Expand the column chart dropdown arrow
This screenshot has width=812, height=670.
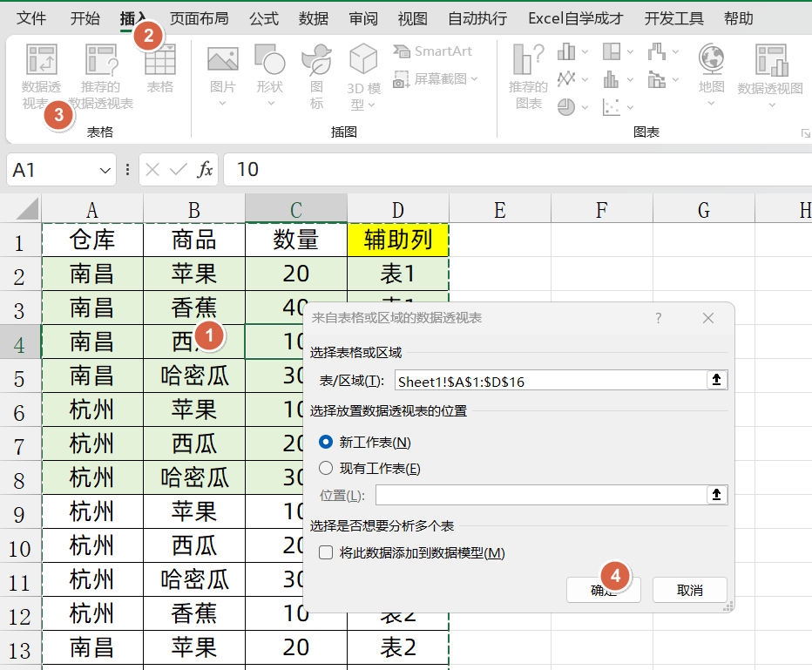[x=585, y=51]
